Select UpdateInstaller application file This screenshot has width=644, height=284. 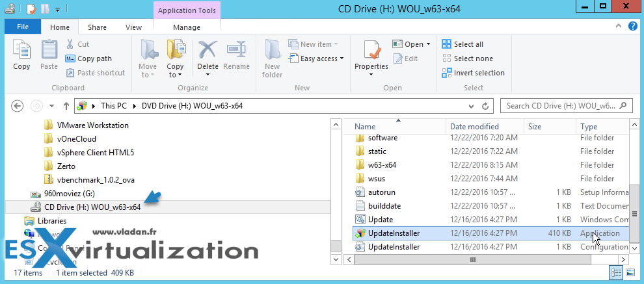490,233
